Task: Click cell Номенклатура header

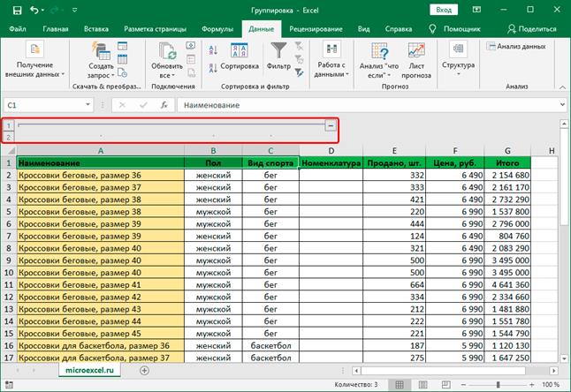Action: [x=331, y=163]
